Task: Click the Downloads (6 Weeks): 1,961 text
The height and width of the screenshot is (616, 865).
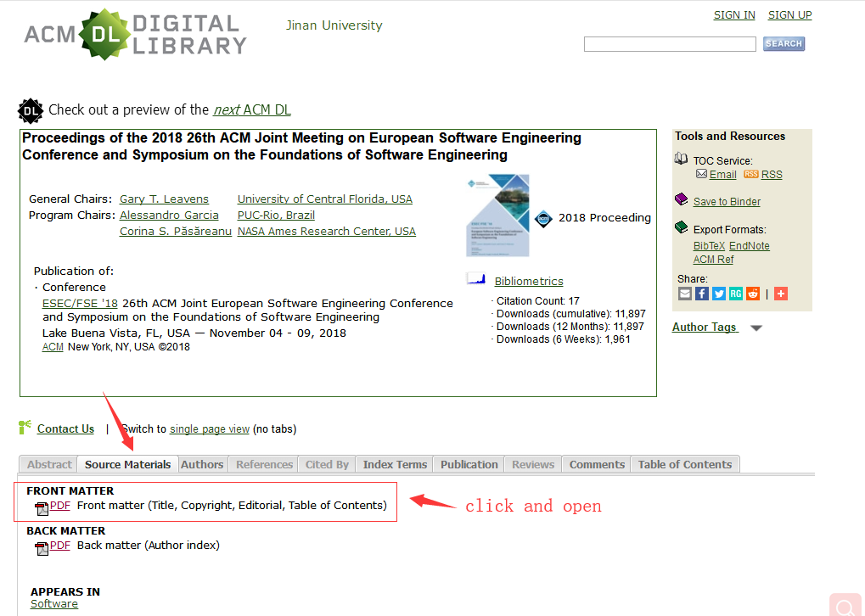Action: pos(564,339)
